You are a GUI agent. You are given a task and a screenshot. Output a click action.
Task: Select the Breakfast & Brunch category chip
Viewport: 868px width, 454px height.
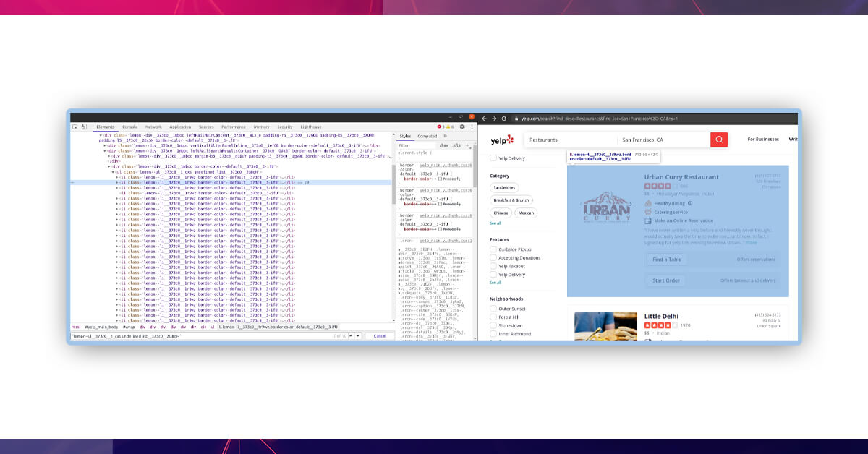(511, 200)
